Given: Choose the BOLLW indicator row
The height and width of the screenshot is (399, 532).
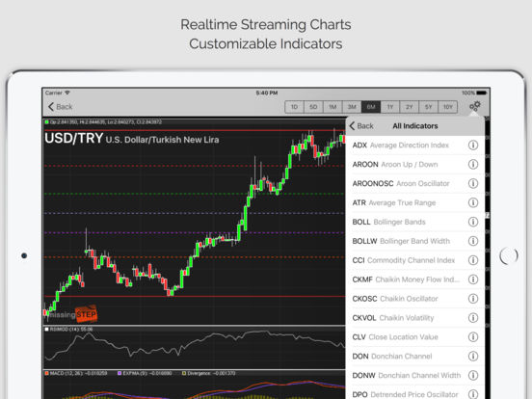Looking at the screenshot, I should (414, 241).
